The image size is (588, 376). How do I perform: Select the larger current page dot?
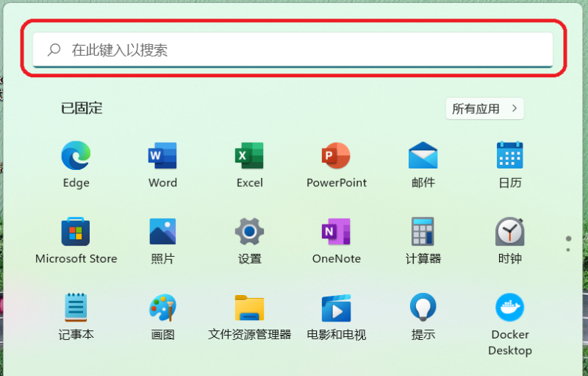tap(568, 238)
